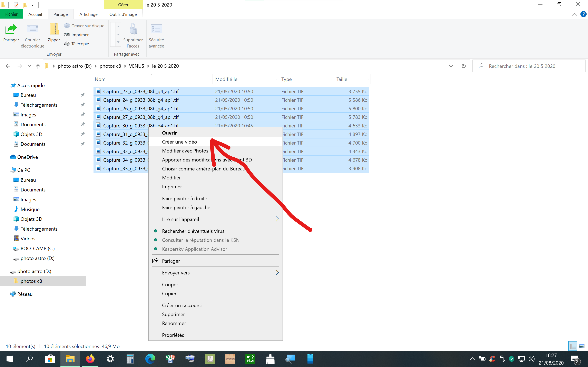Open address bar history dropdown
Screen dimensions: 588x367
451,66
